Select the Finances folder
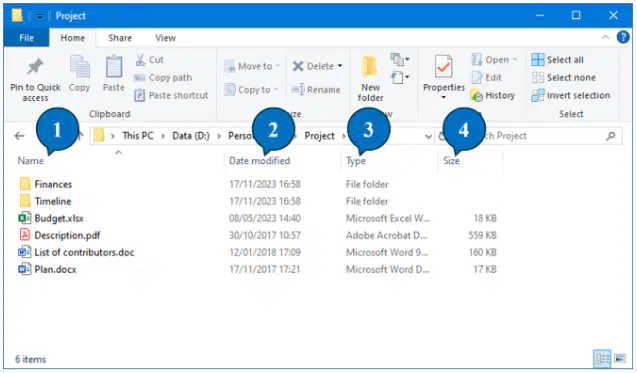This screenshot has height=373, width=637. [53, 184]
